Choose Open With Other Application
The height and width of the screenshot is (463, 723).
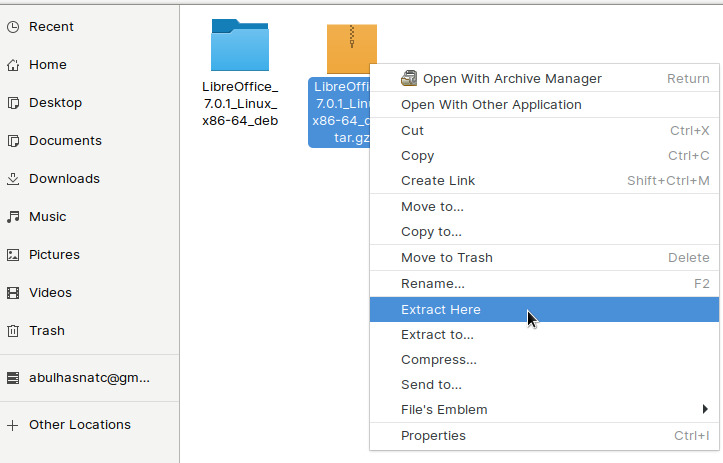(491, 104)
